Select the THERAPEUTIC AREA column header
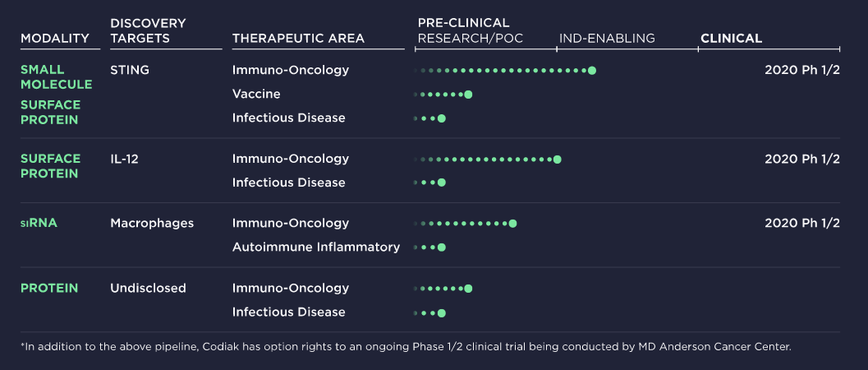868x370 pixels. point(298,38)
